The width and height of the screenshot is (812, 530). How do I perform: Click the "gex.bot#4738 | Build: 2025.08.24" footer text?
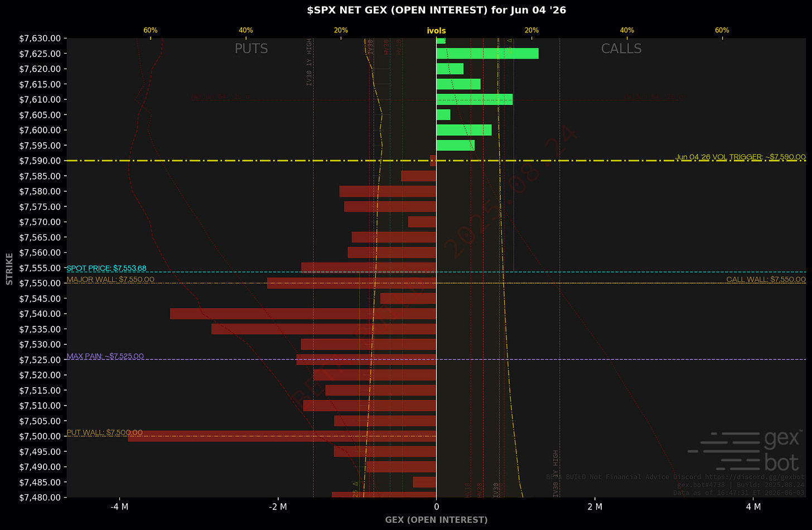click(741, 485)
